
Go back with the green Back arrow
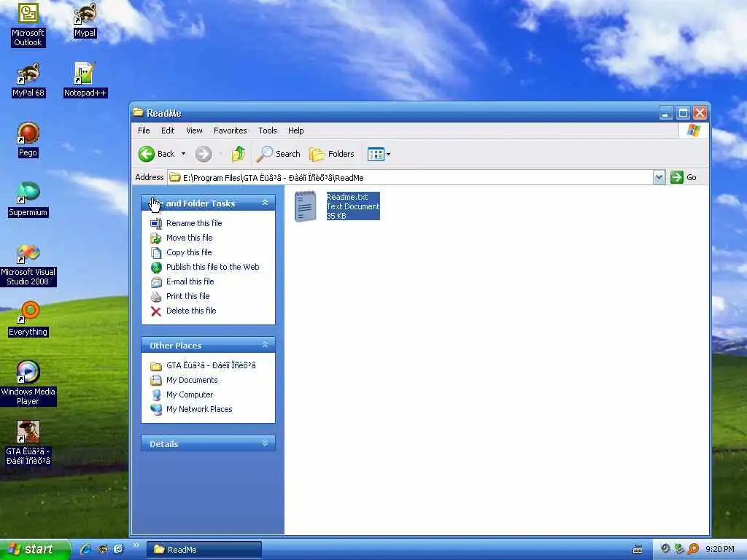point(157,154)
